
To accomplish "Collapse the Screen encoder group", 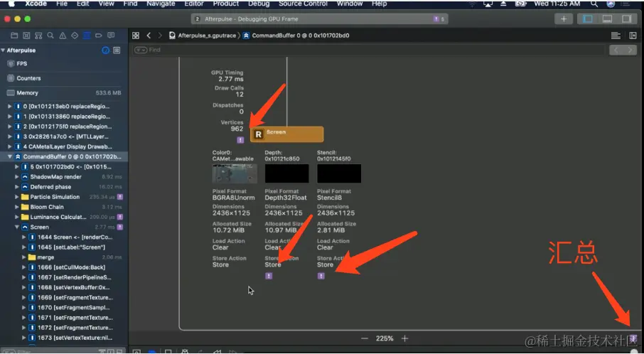I will tap(17, 227).
